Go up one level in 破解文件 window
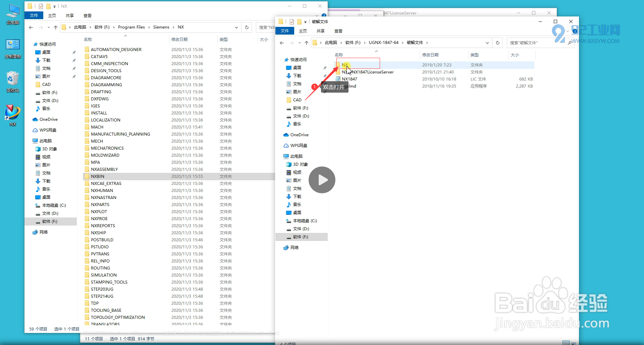The image size is (644, 345). click(307, 43)
